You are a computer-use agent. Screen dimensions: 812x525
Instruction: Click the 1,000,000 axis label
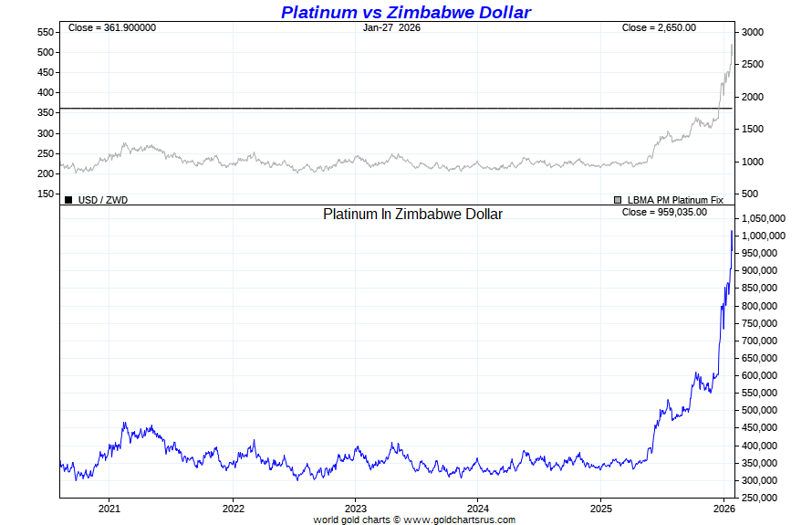764,236
